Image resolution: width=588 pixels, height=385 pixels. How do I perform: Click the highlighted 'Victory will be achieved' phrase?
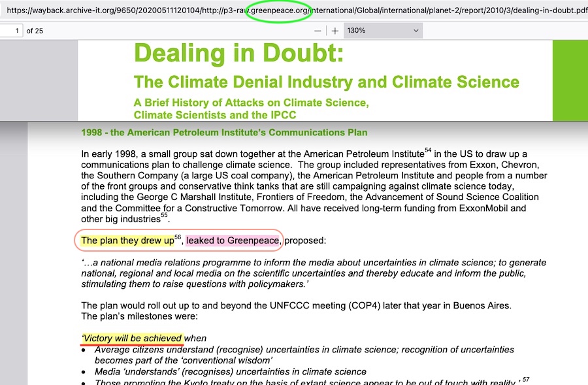132,338
